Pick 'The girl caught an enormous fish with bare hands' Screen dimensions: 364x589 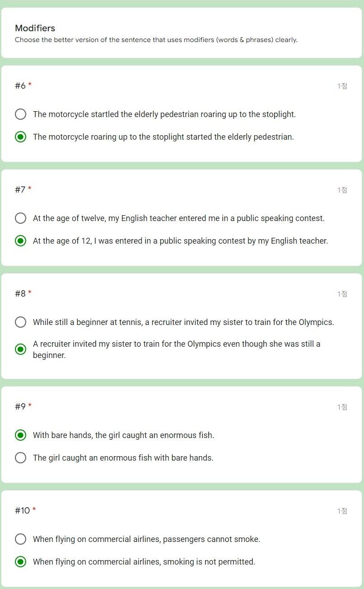point(20,458)
